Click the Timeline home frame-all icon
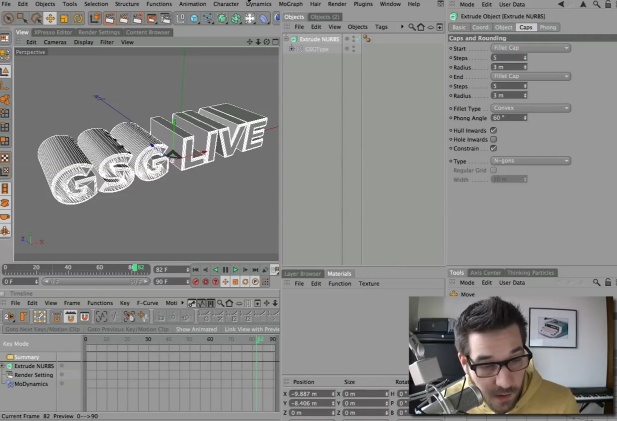617x421 pixels. pos(229,303)
